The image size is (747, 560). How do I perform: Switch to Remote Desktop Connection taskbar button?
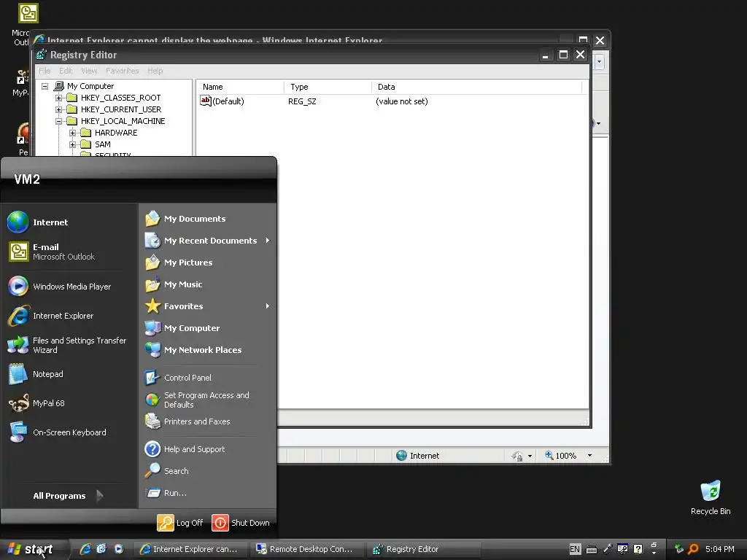coord(307,549)
